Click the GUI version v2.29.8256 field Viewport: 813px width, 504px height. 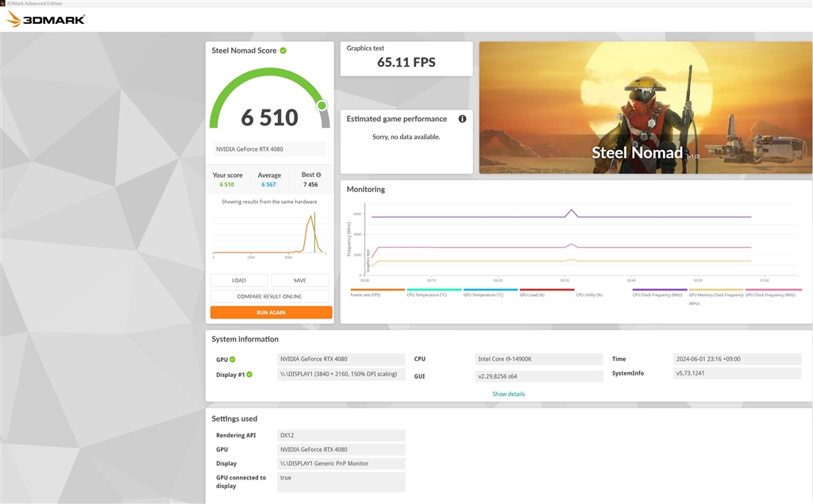point(539,376)
